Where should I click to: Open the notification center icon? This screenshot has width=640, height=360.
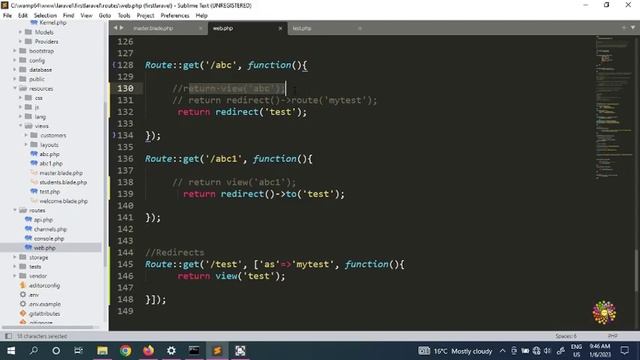tap(624, 351)
